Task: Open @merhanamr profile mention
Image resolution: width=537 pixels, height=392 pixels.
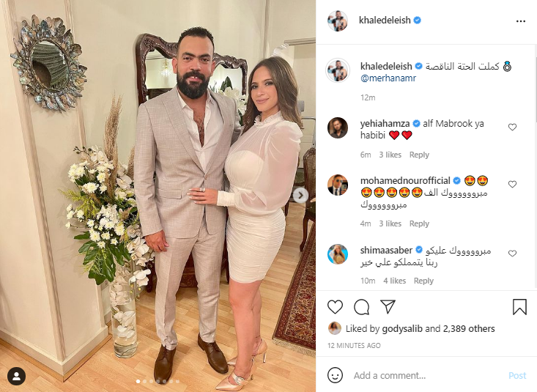Action: click(x=388, y=78)
